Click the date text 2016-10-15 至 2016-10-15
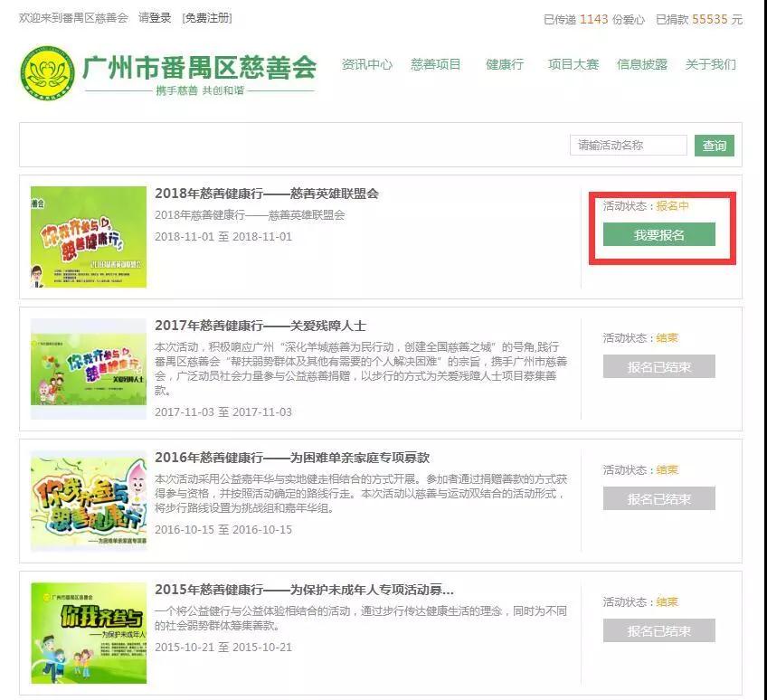 tap(223, 529)
